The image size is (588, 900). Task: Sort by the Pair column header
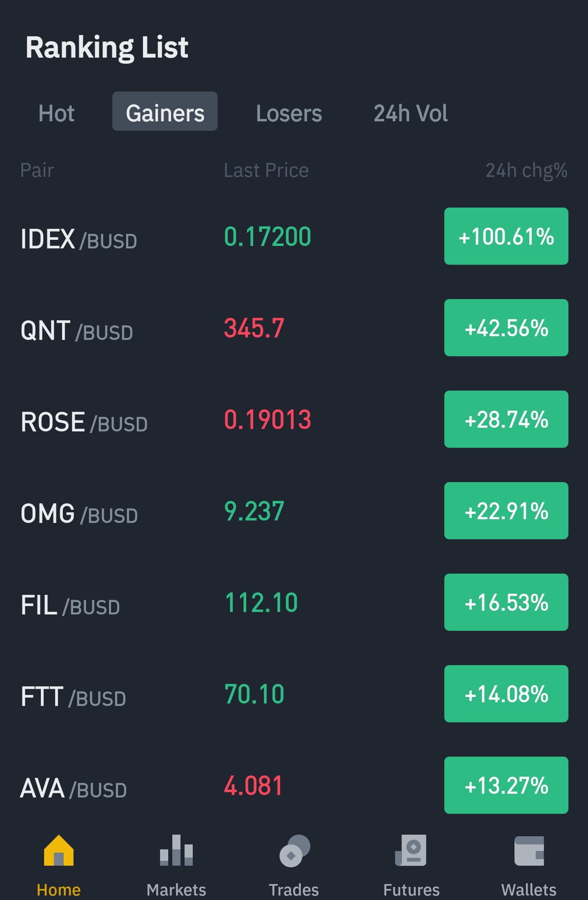click(37, 170)
